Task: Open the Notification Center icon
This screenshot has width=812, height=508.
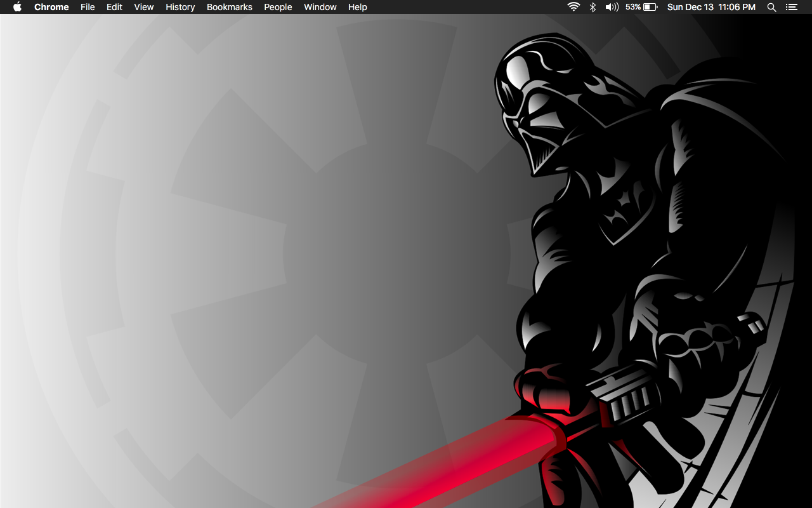Action: click(791, 7)
